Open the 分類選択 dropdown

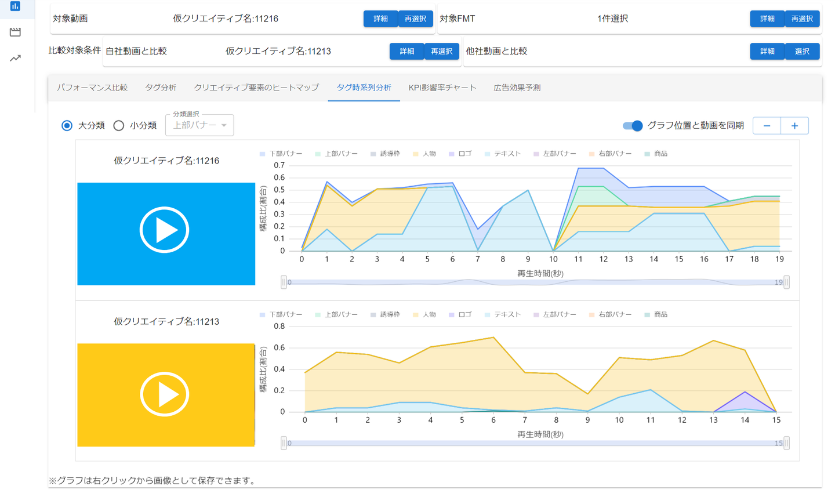click(199, 125)
